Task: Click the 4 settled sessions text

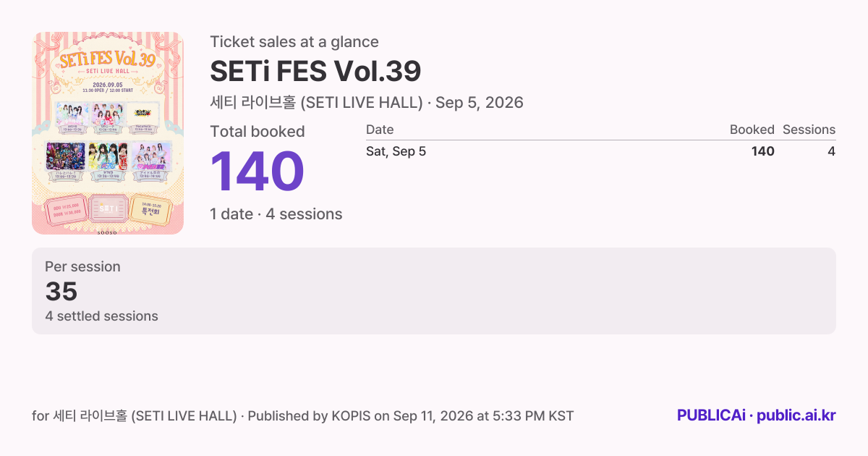Action: pos(101,316)
